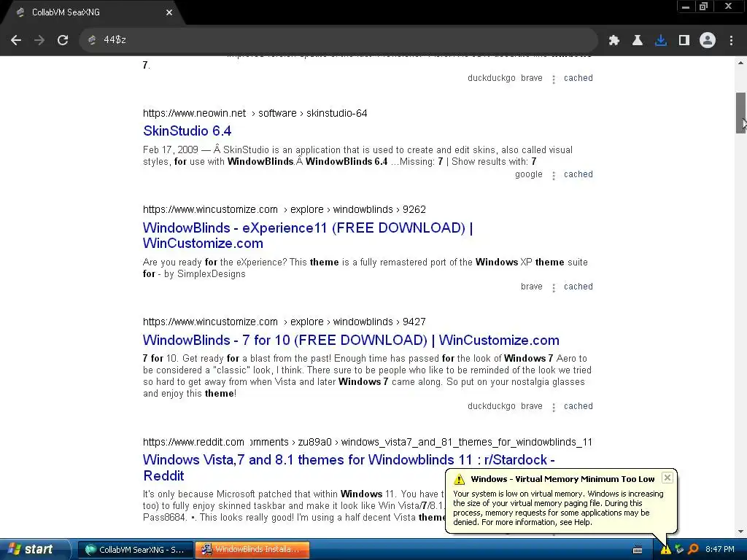Open cached link for eXperience11 result

point(578,287)
